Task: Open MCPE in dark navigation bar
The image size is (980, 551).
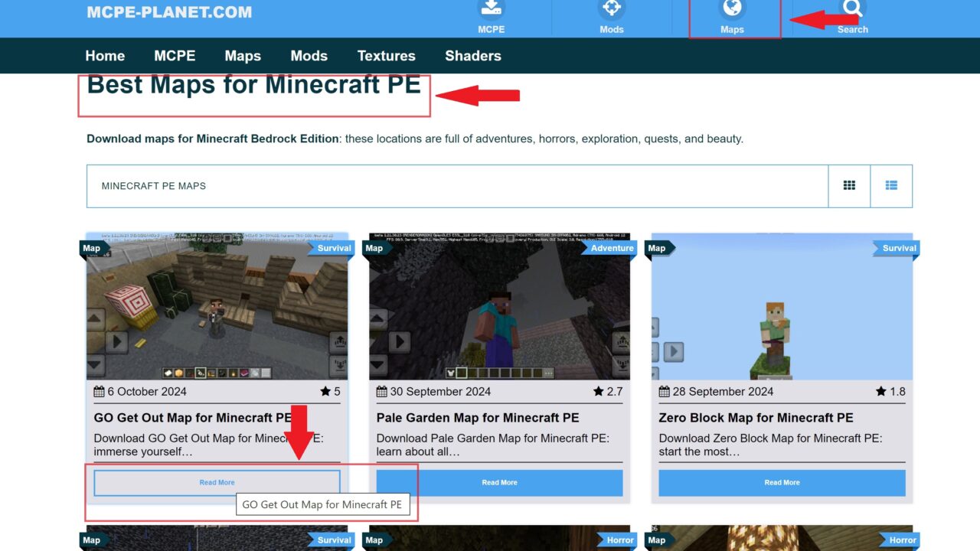Action: pos(175,56)
